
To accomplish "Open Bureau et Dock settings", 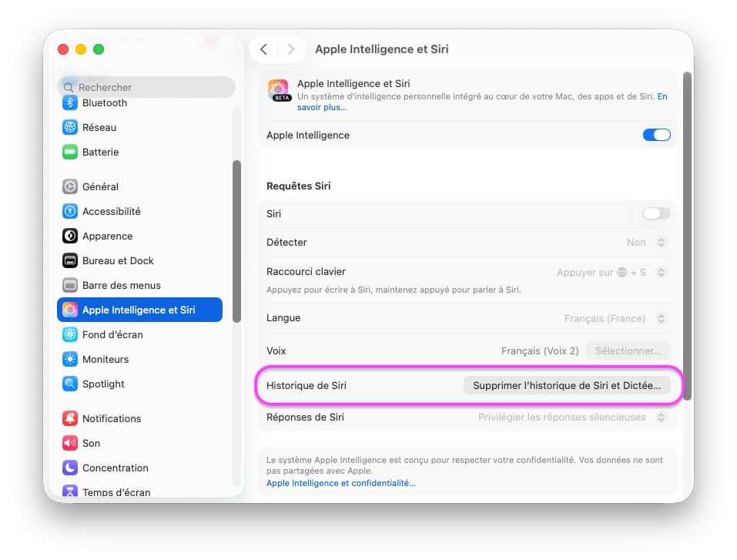I will coord(111,260).
